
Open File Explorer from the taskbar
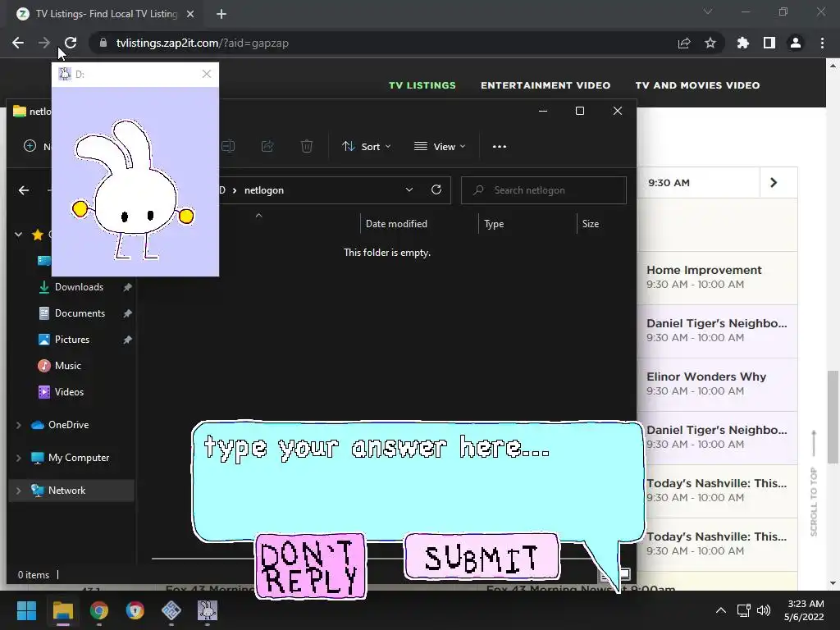click(62, 610)
